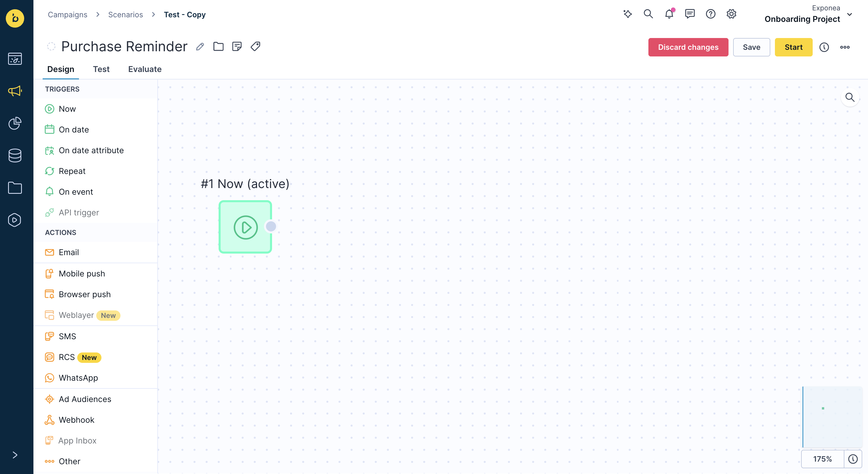Select the On date trigger
This screenshot has height=474, width=868.
pyautogui.click(x=96, y=130)
